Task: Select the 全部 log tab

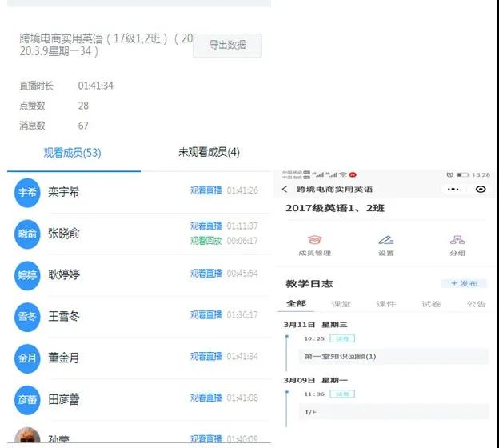Action: pos(296,304)
